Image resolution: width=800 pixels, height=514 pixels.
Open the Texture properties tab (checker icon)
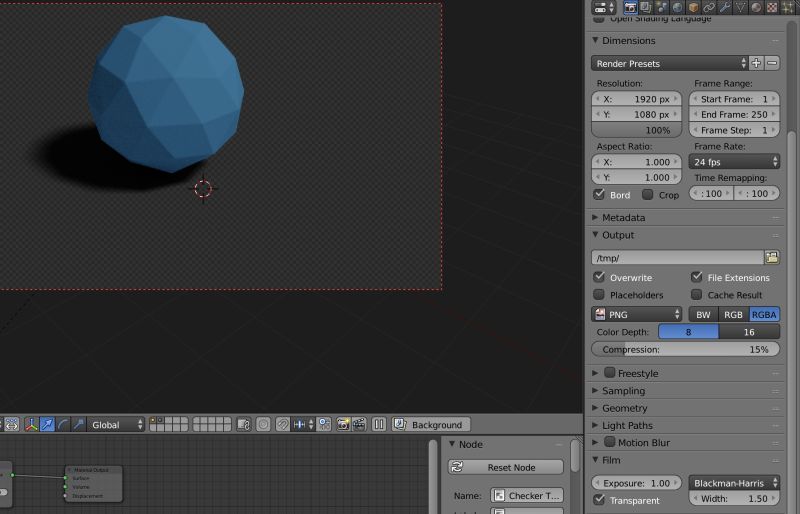(x=772, y=7)
